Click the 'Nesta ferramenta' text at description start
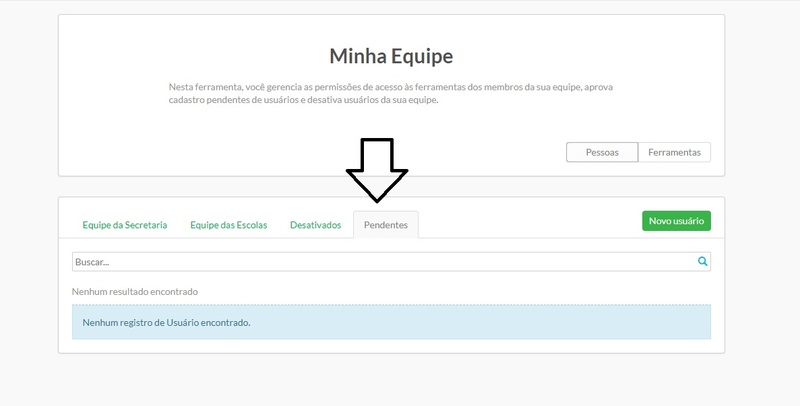800x406 pixels. 200,88
